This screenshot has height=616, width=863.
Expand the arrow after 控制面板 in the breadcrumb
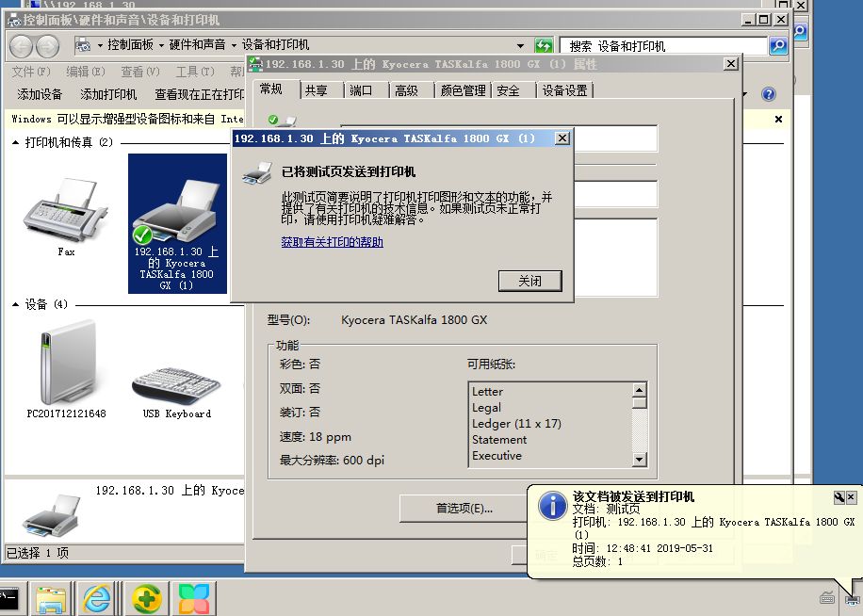click(x=161, y=45)
